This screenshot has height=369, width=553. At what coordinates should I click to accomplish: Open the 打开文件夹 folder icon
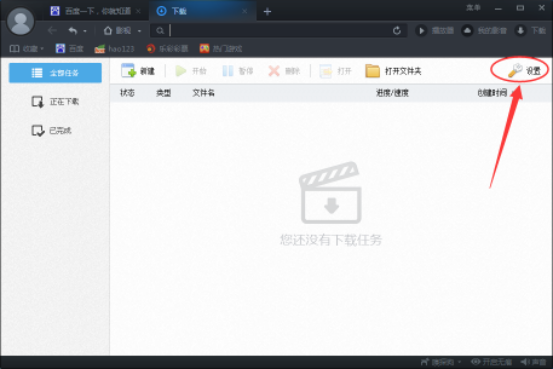(372, 71)
